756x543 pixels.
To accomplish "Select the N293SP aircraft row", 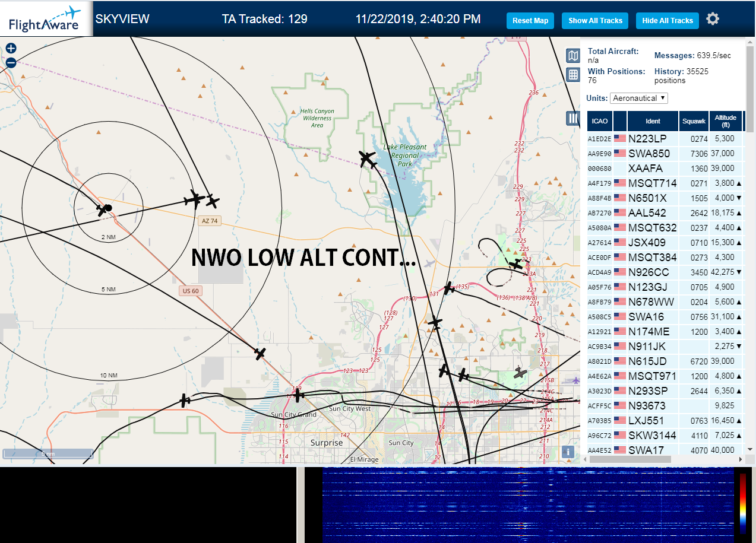I will point(665,391).
